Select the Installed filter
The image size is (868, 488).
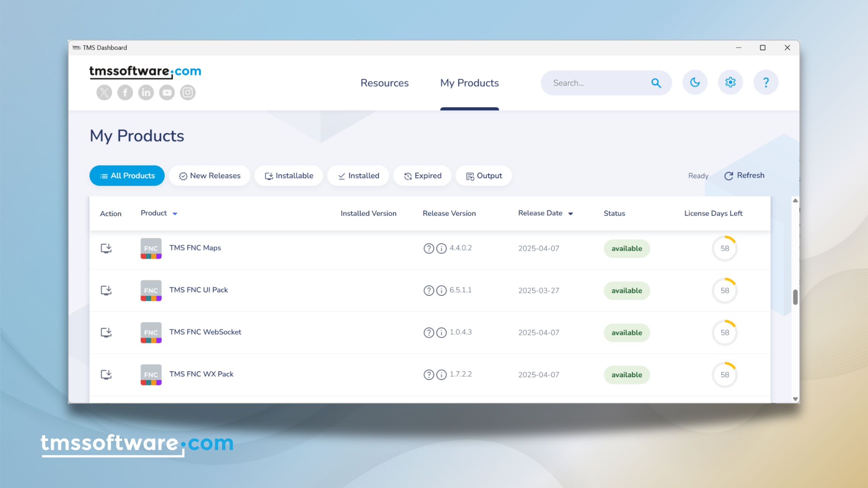point(358,176)
